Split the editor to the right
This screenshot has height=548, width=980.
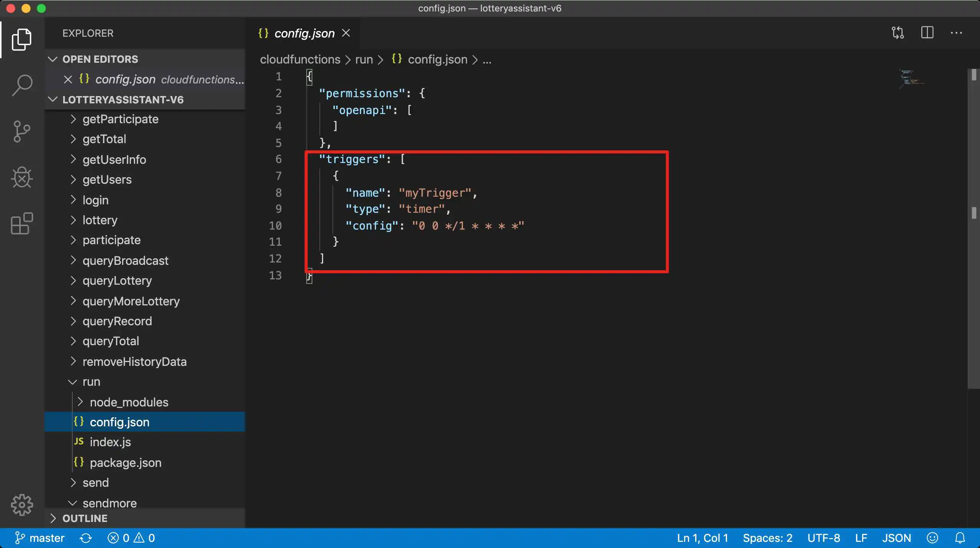tap(927, 33)
